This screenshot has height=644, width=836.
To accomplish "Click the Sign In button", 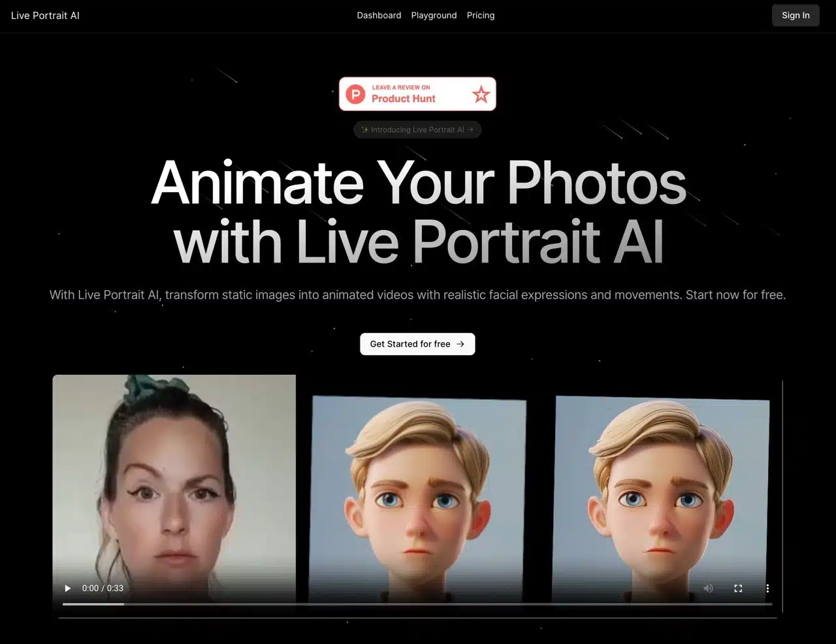I will point(796,15).
